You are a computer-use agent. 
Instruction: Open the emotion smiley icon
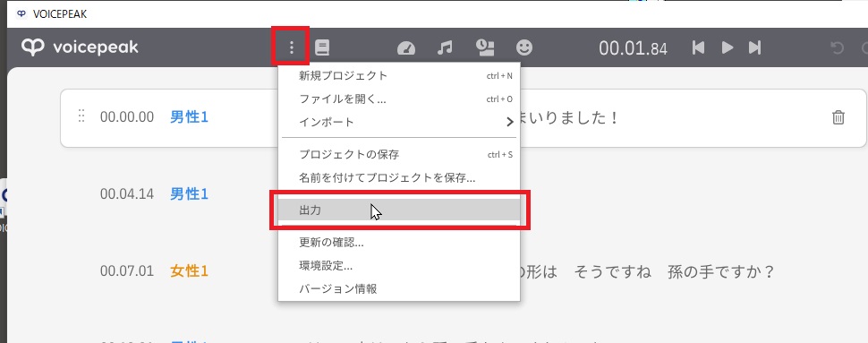pyautogui.click(x=524, y=47)
